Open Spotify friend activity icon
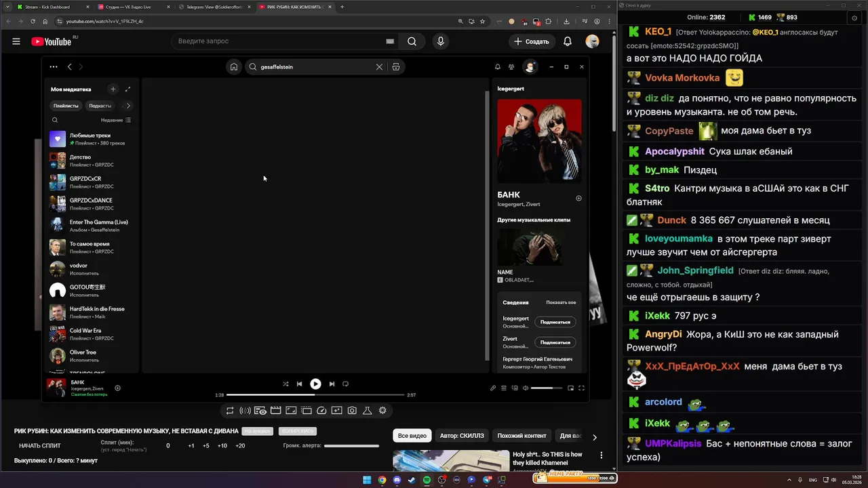The height and width of the screenshot is (488, 868). coord(511,67)
